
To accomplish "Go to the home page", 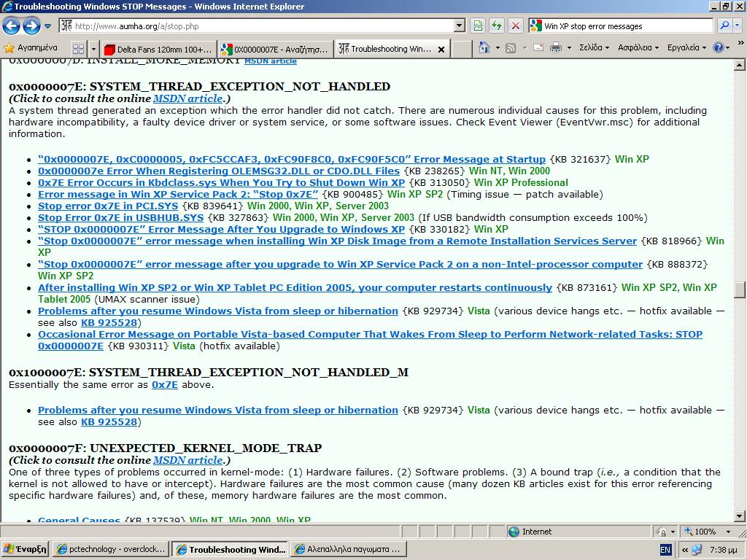I will coord(484,47).
